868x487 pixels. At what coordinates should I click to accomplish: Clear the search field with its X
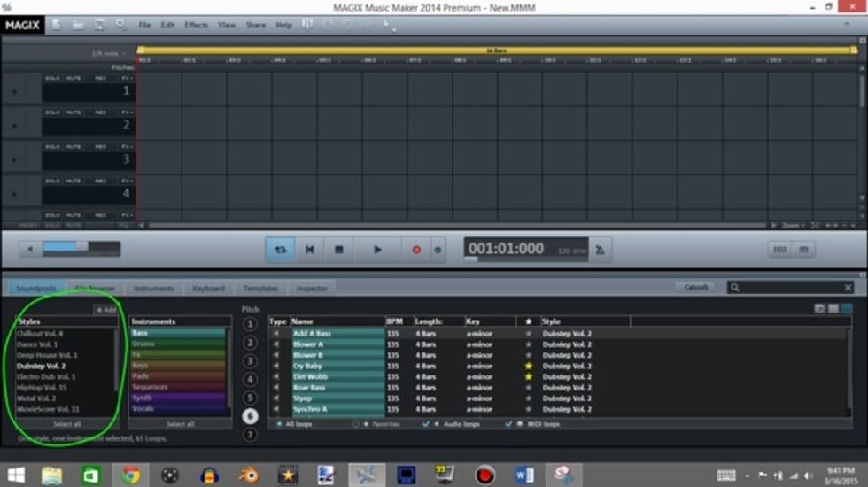tap(848, 287)
